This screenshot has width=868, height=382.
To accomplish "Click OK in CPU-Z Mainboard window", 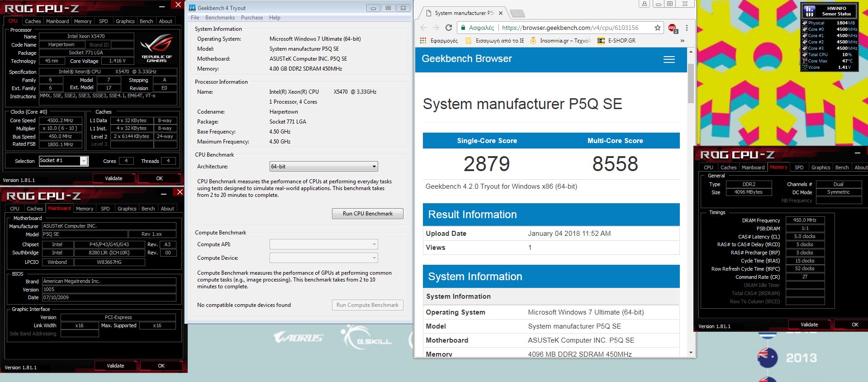I will pos(161,366).
